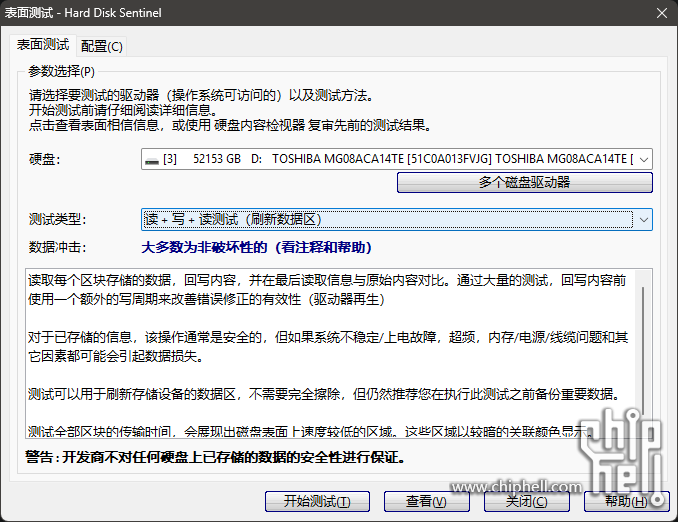The height and width of the screenshot is (522, 678).
Task: Open the 硬盘 drive dropdown arrow
Action: 643,159
